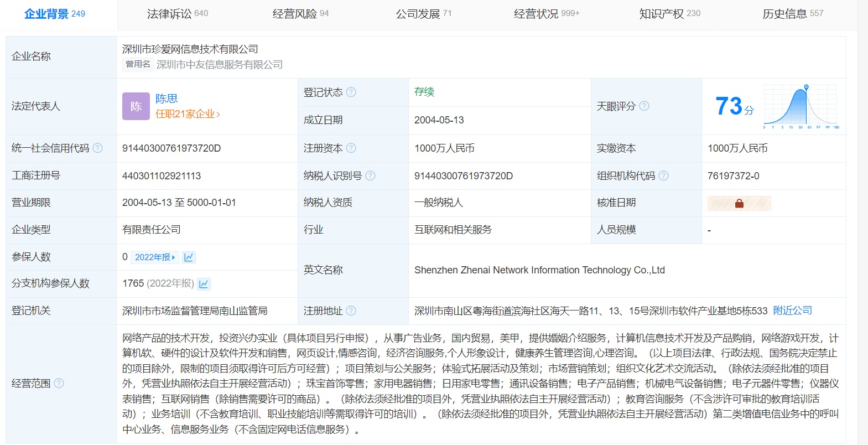Expand 任职21家企业 list
Screen dimensions: 868x445
pos(188,114)
